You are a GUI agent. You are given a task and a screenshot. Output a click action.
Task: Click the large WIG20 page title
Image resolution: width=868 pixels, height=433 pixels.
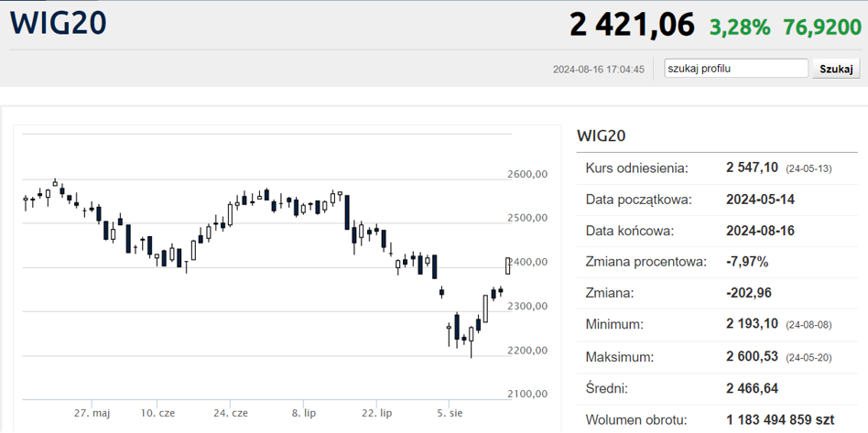click(58, 24)
